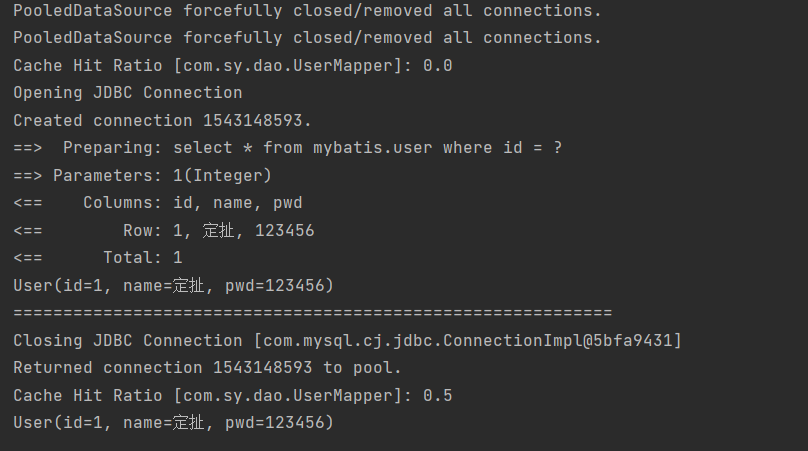The height and width of the screenshot is (451, 808).
Task: Click the Preparing select statement line
Action: click(x=288, y=148)
